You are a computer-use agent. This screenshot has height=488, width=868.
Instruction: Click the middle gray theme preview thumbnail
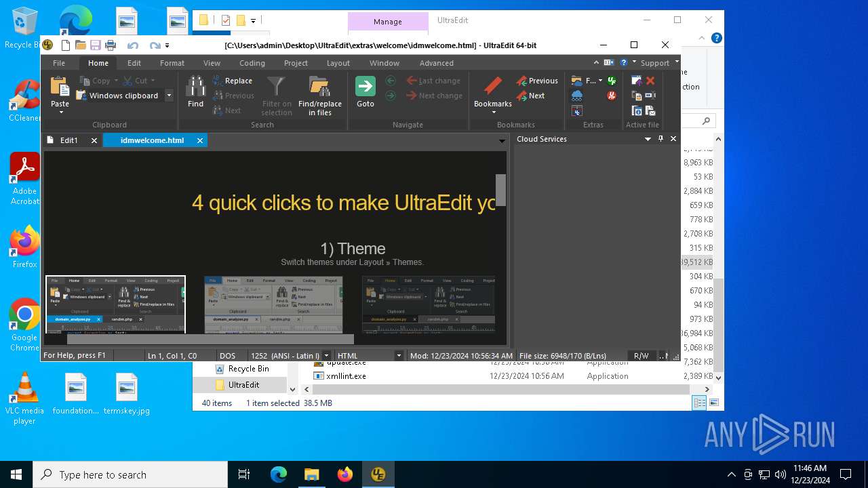click(x=273, y=304)
